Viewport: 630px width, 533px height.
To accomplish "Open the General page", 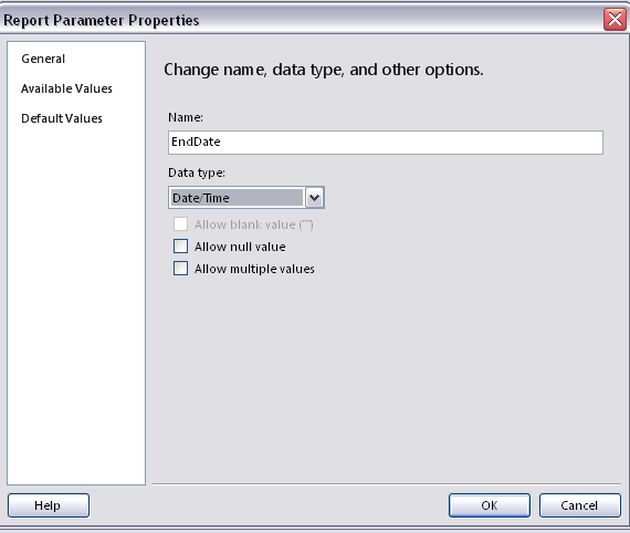I will [x=43, y=59].
